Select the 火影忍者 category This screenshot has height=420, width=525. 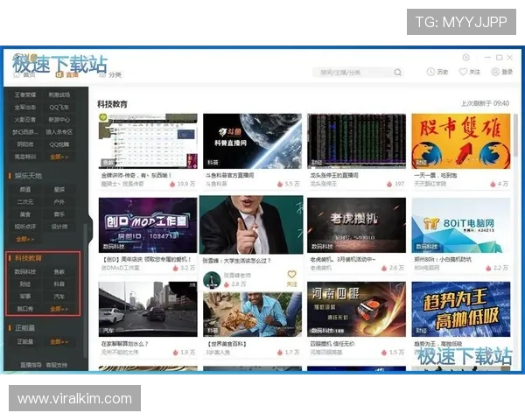pos(25,120)
